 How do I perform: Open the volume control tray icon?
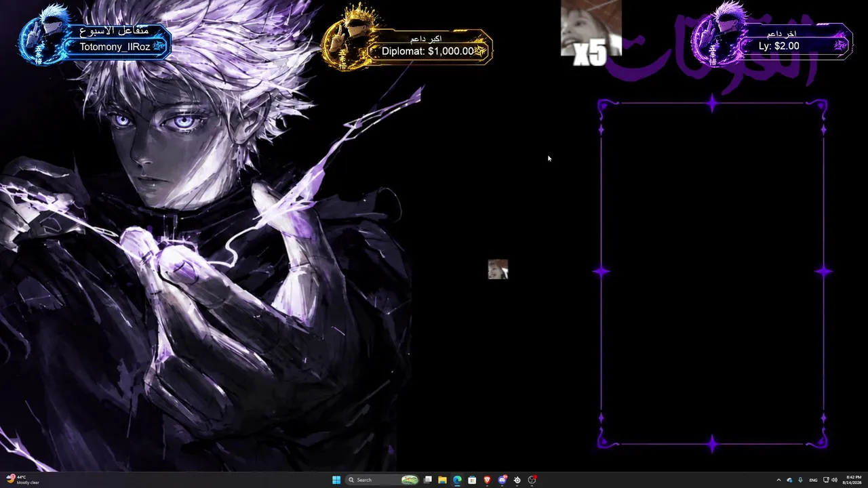(x=834, y=480)
